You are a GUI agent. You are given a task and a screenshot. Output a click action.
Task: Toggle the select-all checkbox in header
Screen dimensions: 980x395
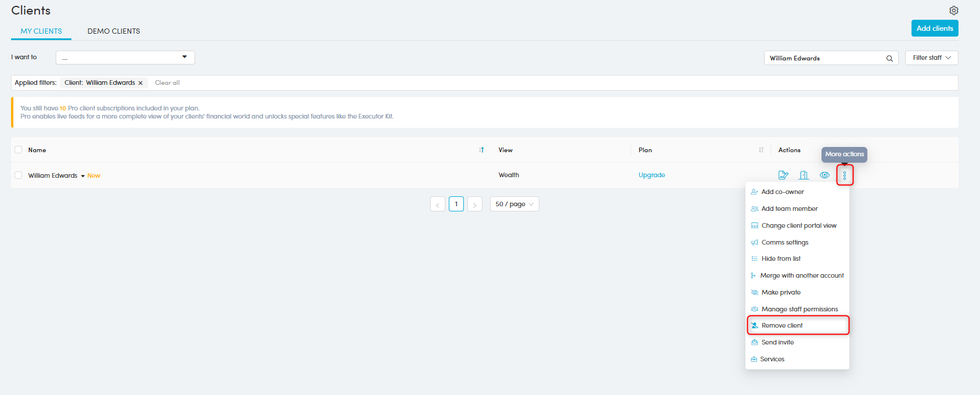[19, 150]
